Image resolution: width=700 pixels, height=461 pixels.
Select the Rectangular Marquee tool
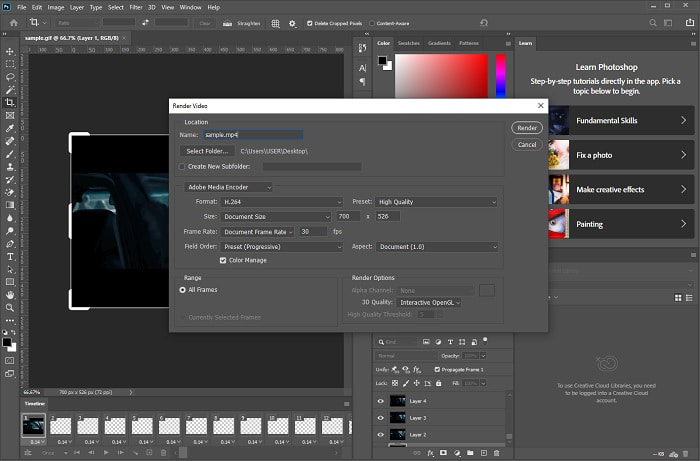(x=10, y=64)
